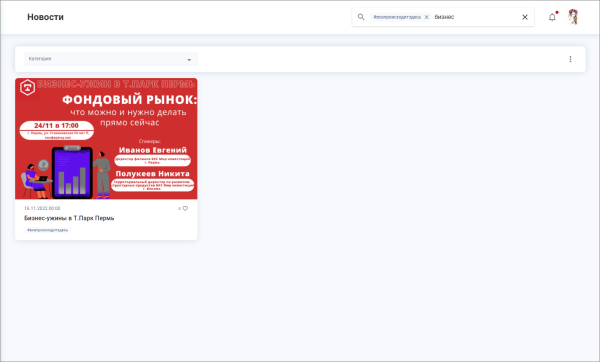Click speaker name Иванов Евгений on banner
The image size is (600, 362).
click(153, 150)
